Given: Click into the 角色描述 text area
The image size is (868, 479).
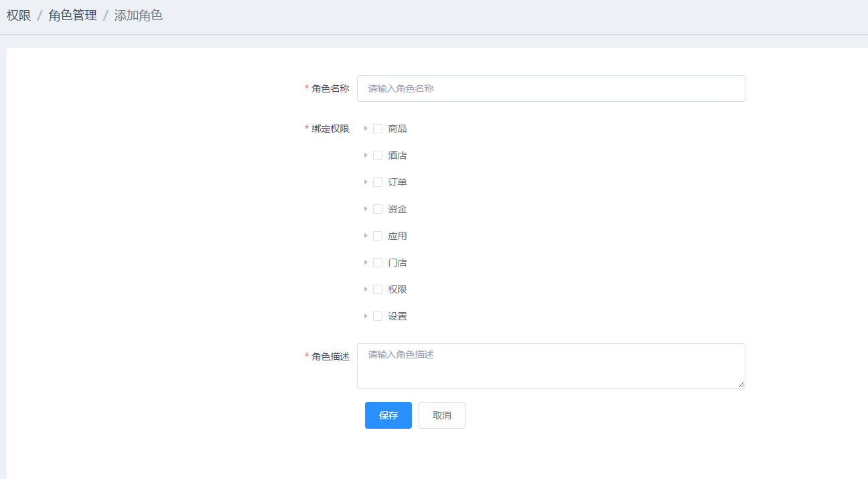Looking at the screenshot, I should point(551,366).
